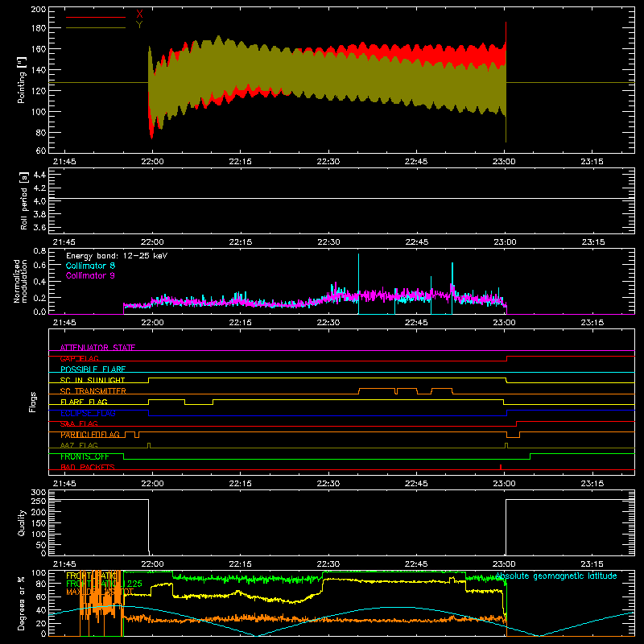
Task: Click the FLARE_FLAG label
Action: coord(84,402)
